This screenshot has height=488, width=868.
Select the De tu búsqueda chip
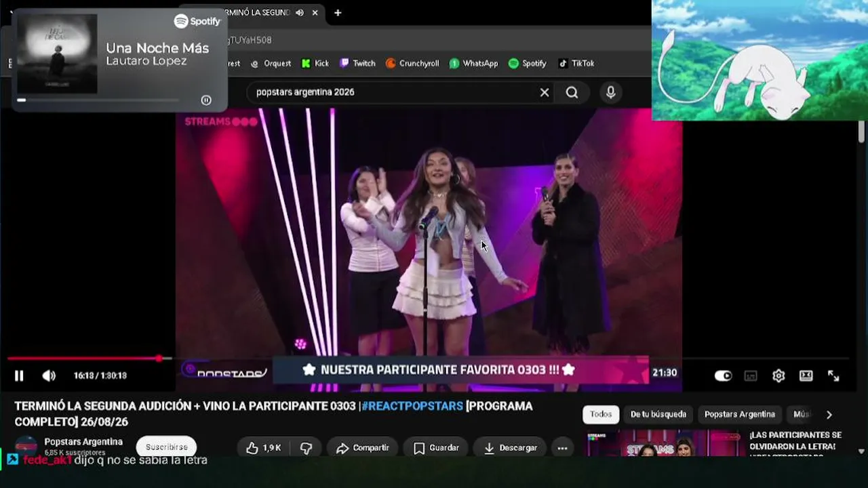click(x=658, y=414)
